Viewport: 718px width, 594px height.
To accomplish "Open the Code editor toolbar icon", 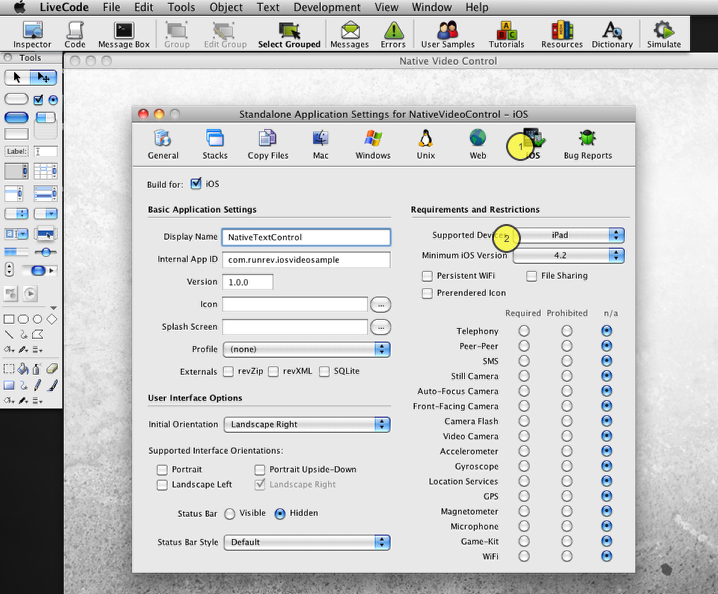I will (75, 35).
